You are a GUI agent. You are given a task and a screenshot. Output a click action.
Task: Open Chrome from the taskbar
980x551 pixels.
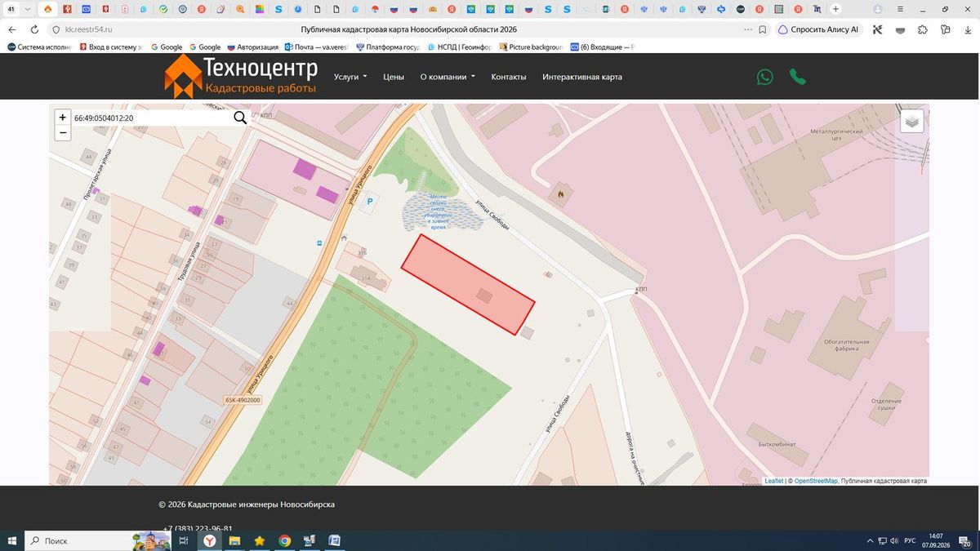tap(284, 540)
